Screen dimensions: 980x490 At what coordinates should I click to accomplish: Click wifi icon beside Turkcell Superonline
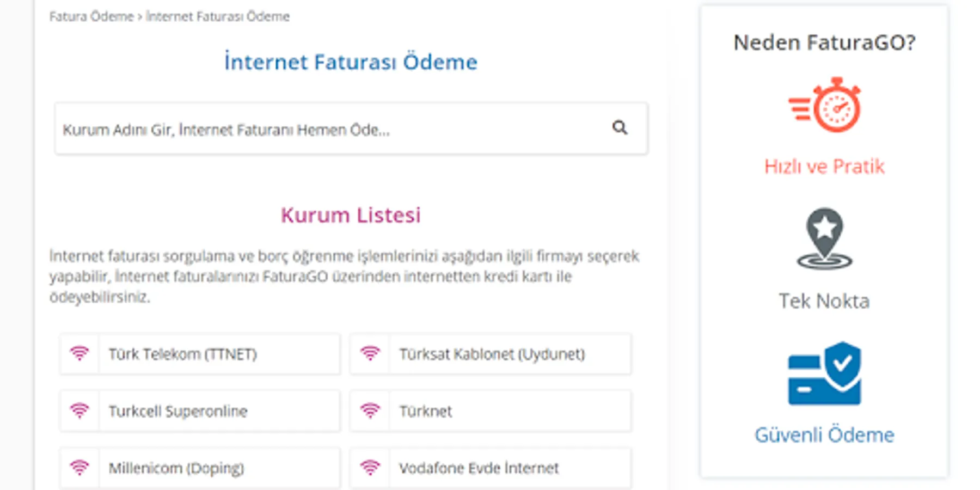click(79, 411)
